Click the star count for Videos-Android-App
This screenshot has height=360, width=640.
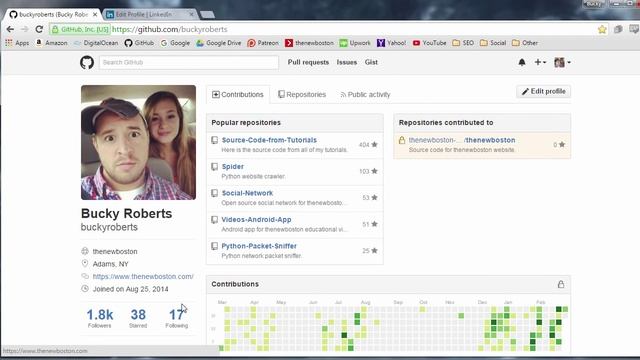[370, 224]
